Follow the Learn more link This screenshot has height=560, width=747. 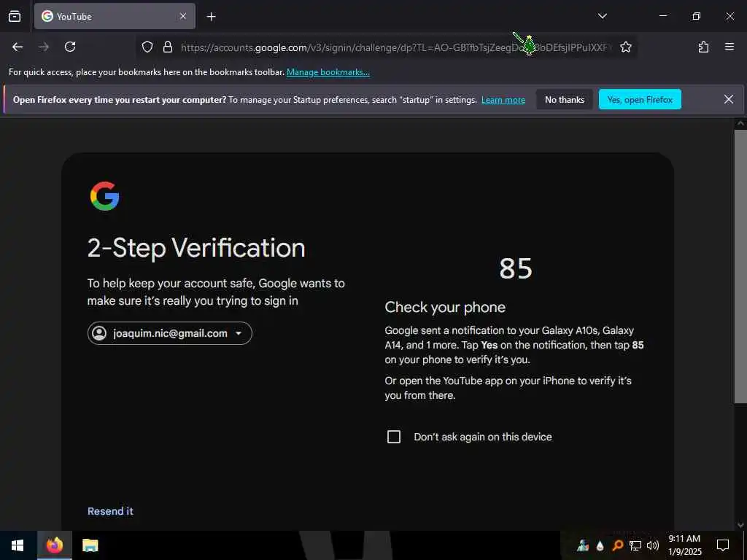point(503,100)
